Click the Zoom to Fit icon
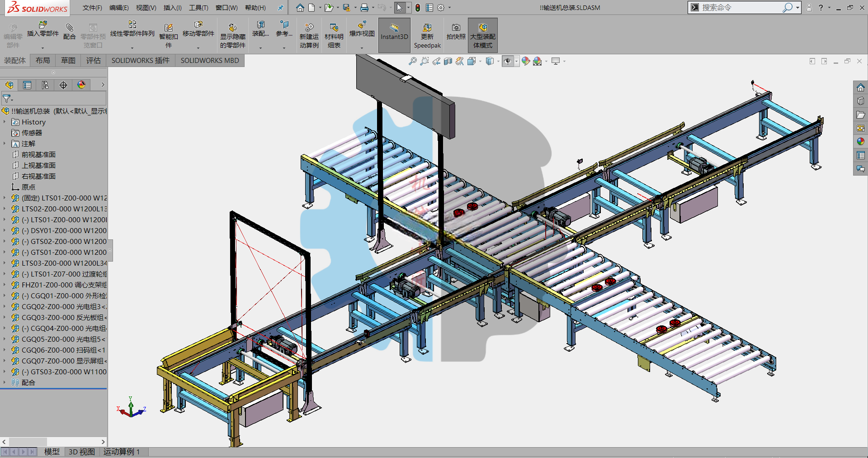The width and height of the screenshot is (868, 458). pos(412,61)
